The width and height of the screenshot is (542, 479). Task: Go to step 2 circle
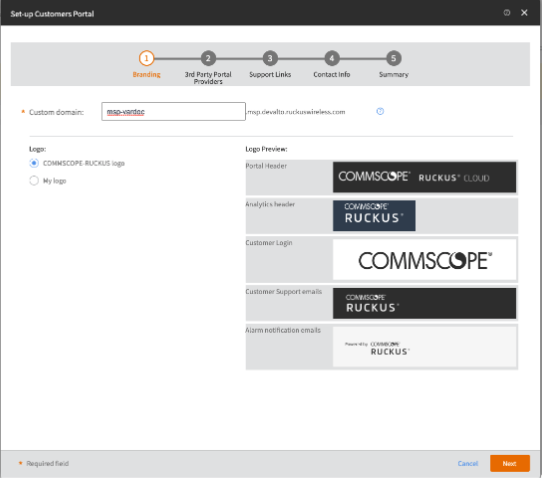(x=208, y=58)
